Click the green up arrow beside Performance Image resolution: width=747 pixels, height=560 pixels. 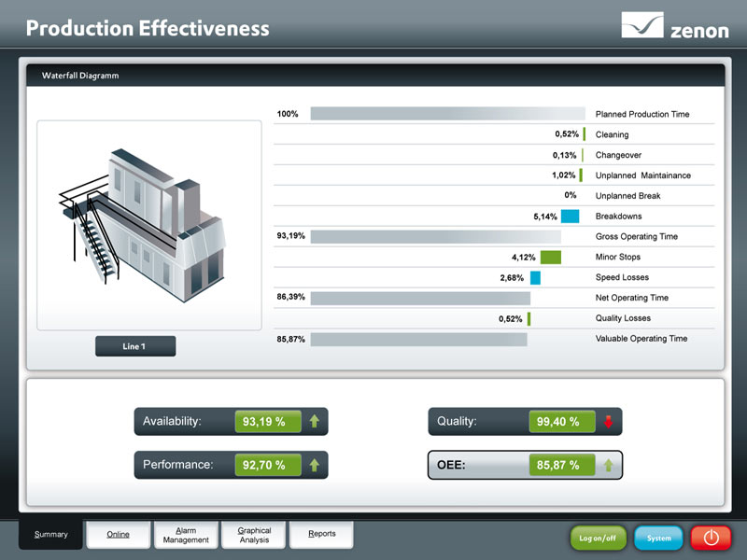tap(314, 464)
